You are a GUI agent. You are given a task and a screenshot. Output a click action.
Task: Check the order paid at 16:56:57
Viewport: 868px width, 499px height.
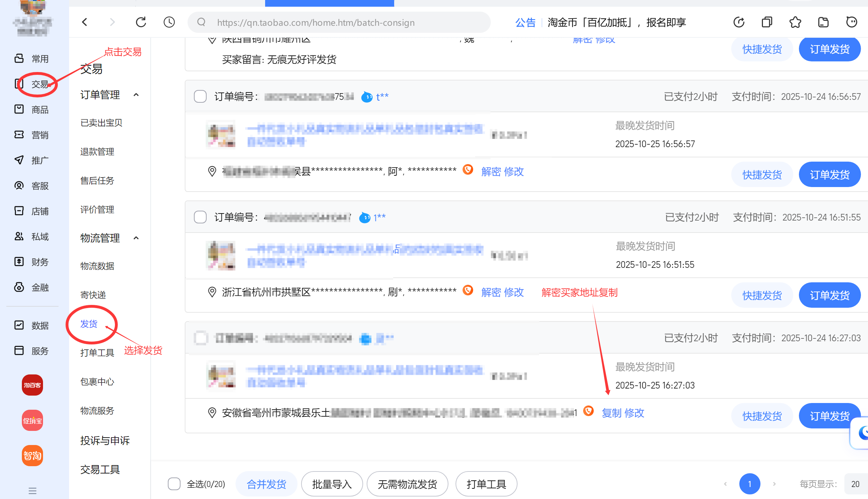pos(200,96)
